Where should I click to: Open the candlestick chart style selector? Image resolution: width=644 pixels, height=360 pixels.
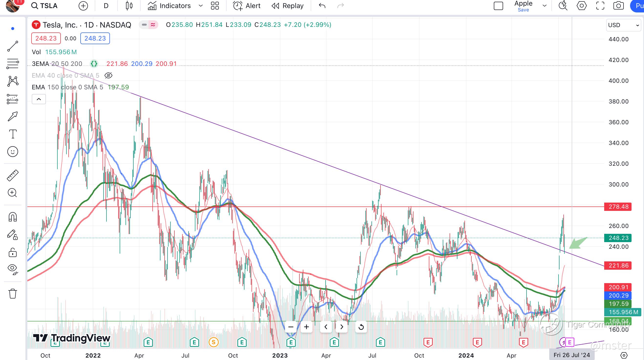129,6
